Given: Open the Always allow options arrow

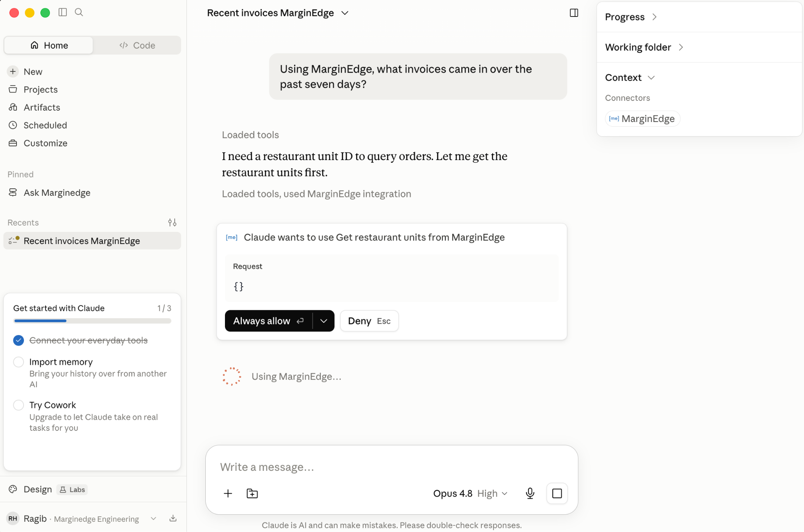Looking at the screenshot, I should pyautogui.click(x=323, y=321).
